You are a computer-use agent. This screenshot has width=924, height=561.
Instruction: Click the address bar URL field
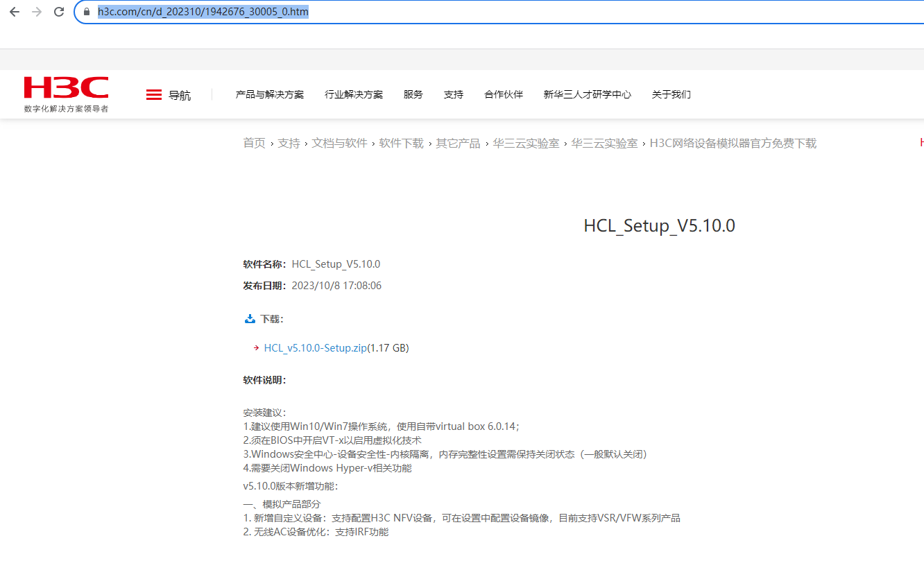pyautogui.click(x=498, y=12)
